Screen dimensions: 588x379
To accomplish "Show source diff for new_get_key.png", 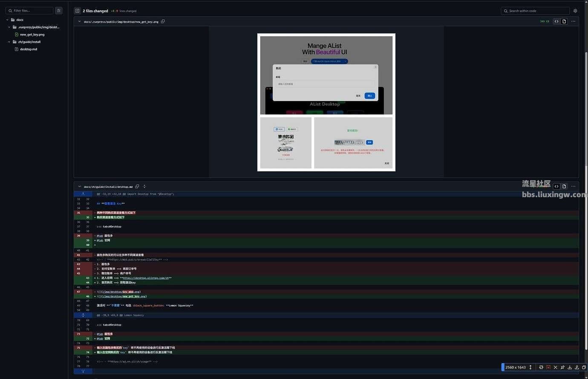I will pos(556,21).
